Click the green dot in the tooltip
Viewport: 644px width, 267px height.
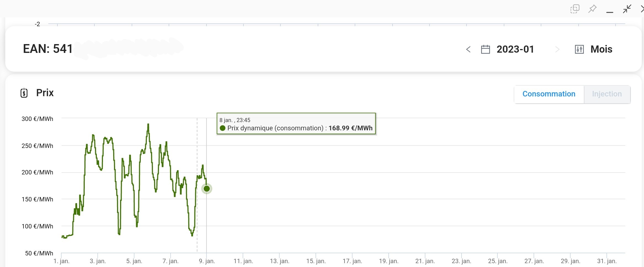tap(222, 128)
